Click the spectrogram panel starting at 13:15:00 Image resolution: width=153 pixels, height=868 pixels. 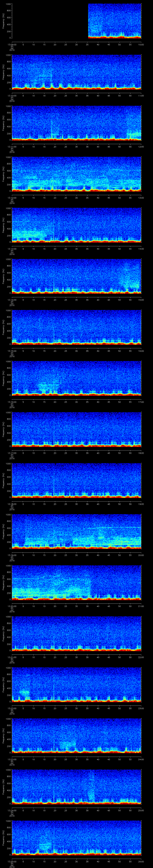(76, 327)
